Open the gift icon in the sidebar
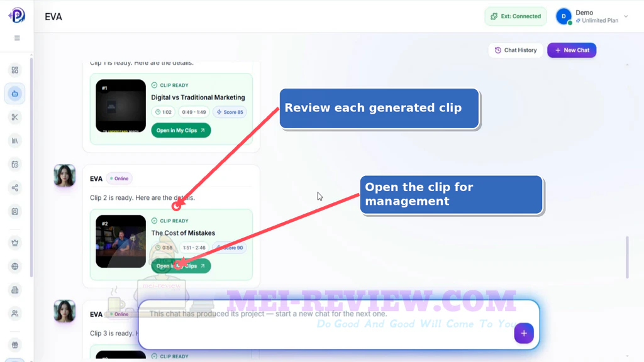 tap(15, 345)
